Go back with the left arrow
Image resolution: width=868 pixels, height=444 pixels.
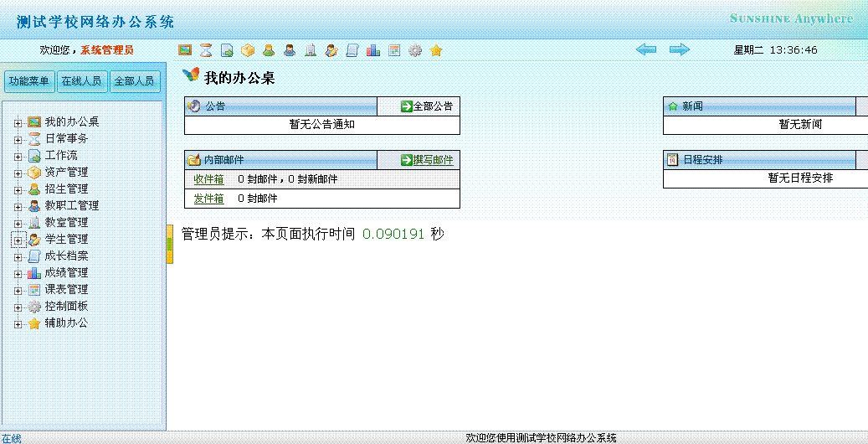coord(646,49)
